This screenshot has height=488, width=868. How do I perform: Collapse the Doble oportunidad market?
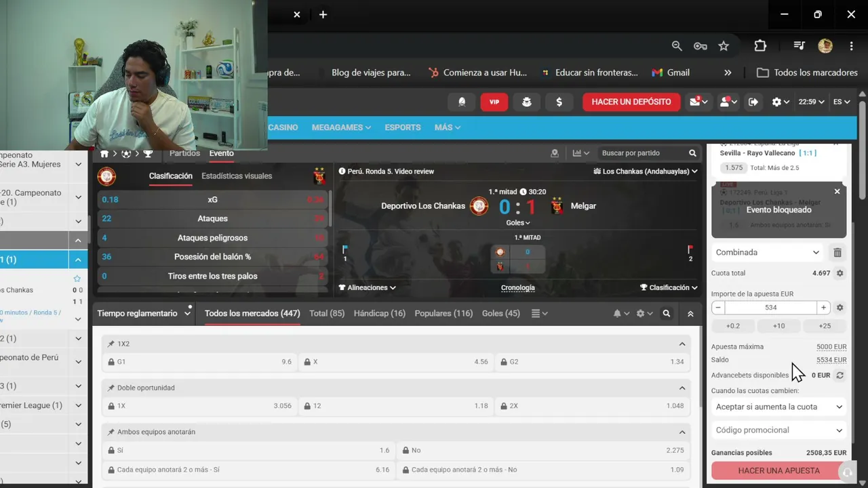[682, 388]
